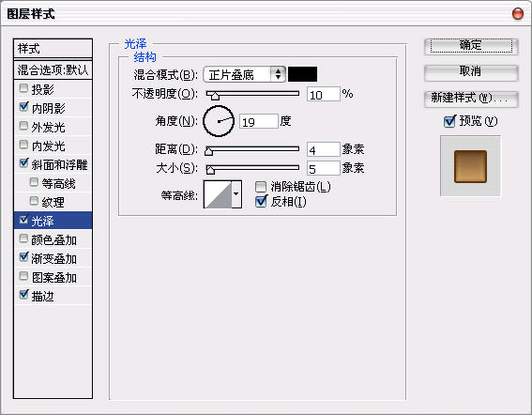Open the 混合模式 blend mode dropdown
This screenshot has width=532, height=415.
tap(244, 74)
